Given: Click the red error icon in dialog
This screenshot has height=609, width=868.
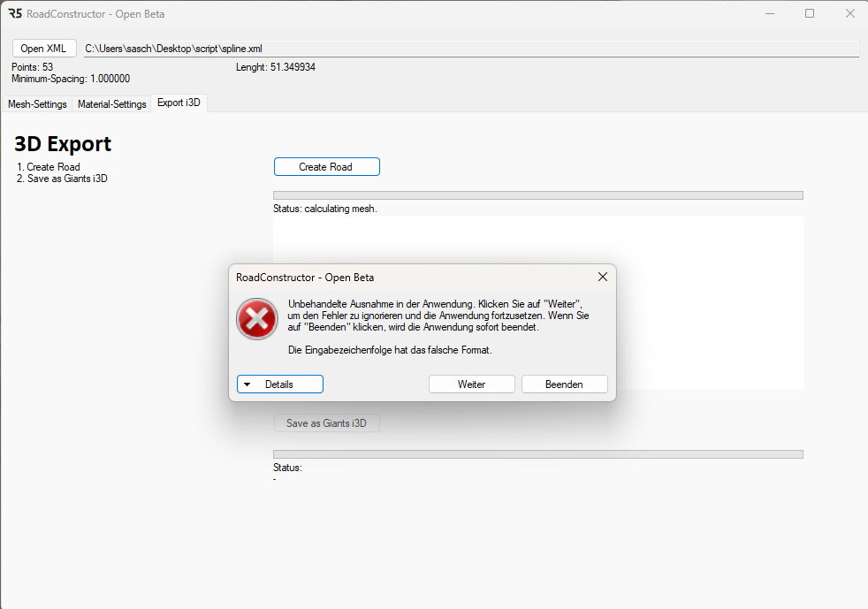Looking at the screenshot, I should click(256, 319).
